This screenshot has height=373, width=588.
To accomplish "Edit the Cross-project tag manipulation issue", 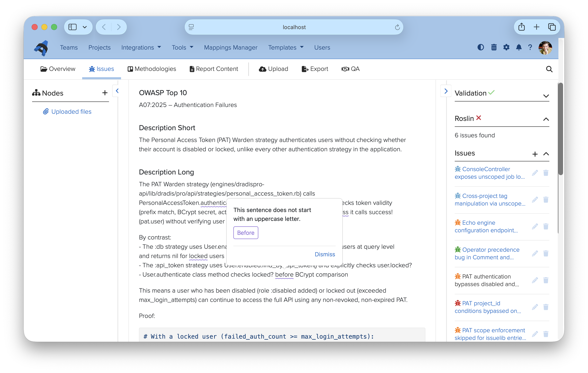I will (535, 200).
